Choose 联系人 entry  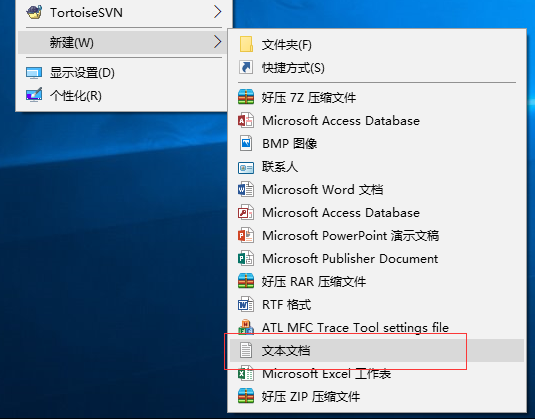point(377,167)
